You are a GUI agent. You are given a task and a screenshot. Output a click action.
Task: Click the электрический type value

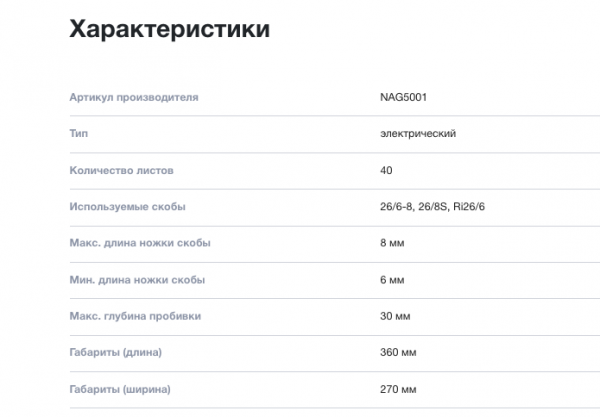pyautogui.click(x=418, y=134)
